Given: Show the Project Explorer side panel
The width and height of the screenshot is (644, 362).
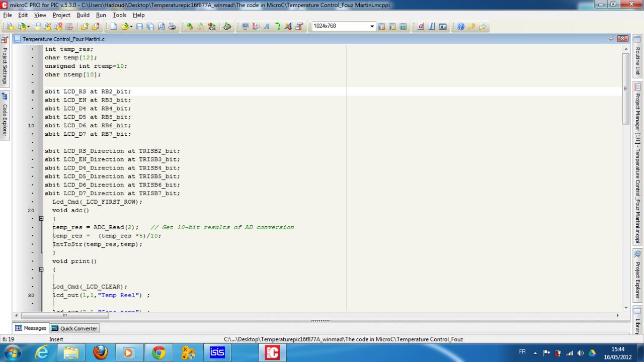Looking at the screenshot, I should point(637,276).
